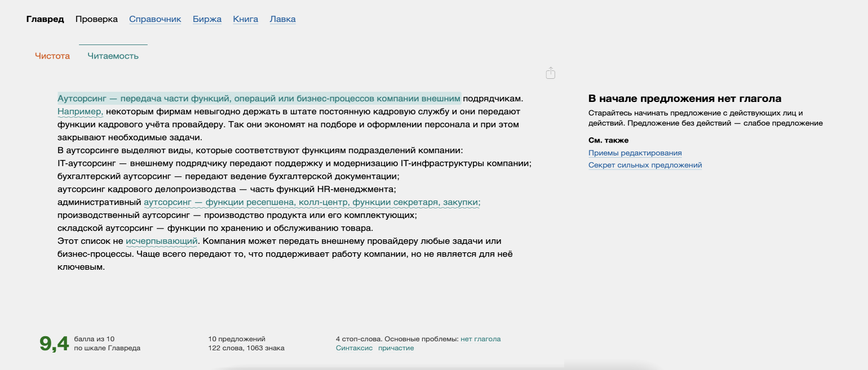
Task: Select the highlighted first sentence about Аутсорсинг
Action: (x=259, y=98)
